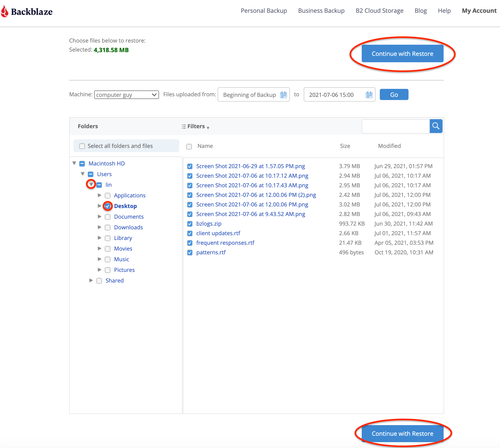Check the Downloads folder checkbox
Viewport: 500px width, 448px height.
coord(108,227)
